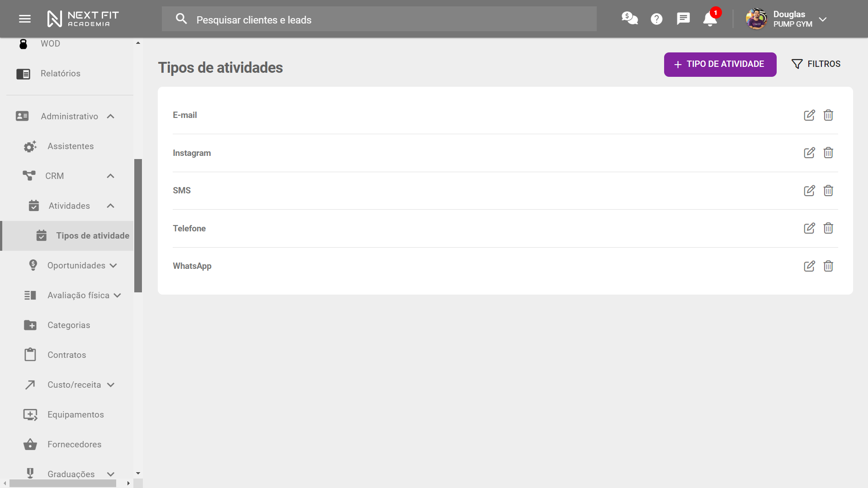868x488 pixels.
Task: Click the Tipo de Atividade button
Action: tap(720, 64)
